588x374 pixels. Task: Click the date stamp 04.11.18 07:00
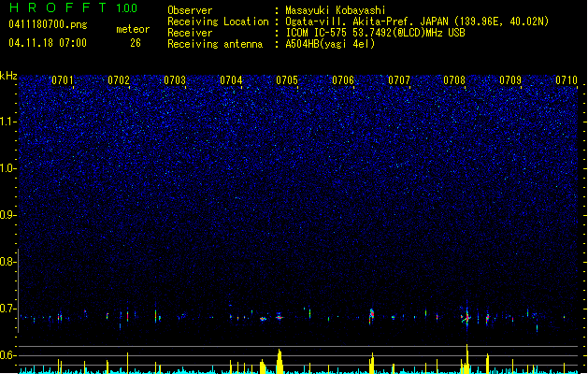(48, 43)
